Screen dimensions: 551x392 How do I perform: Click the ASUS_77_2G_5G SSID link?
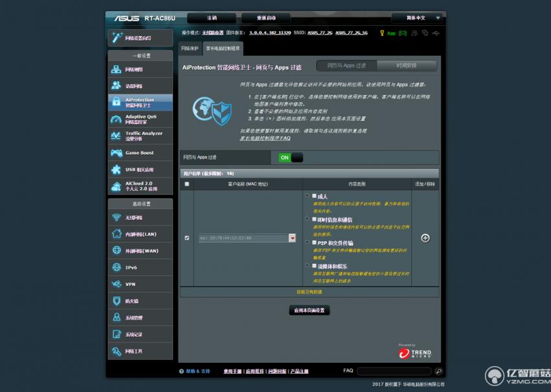click(x=351, y=32)
